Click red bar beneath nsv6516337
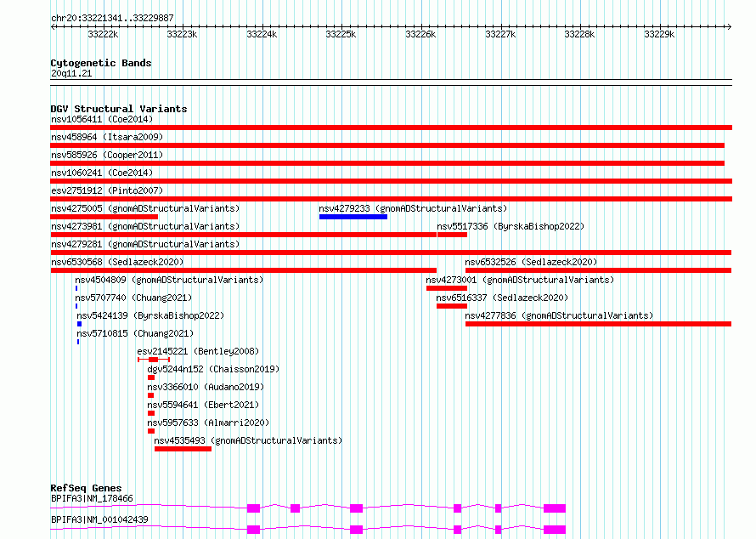The image size is (756, 539). point(452,306)
